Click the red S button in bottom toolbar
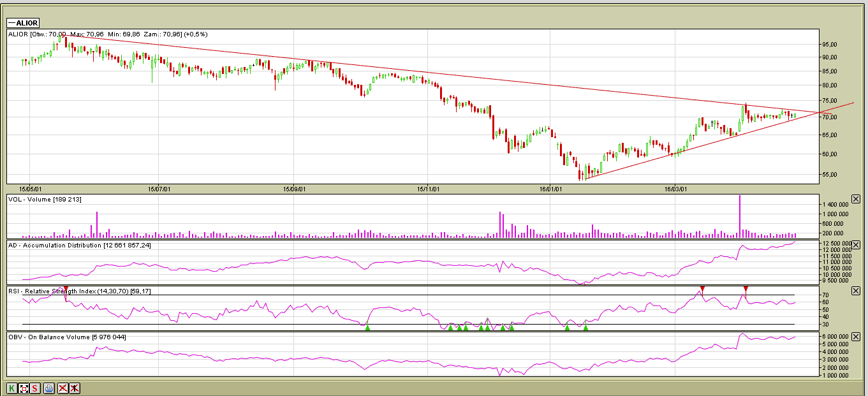Viewport: 868px width, 396px height. pos(35,388)
